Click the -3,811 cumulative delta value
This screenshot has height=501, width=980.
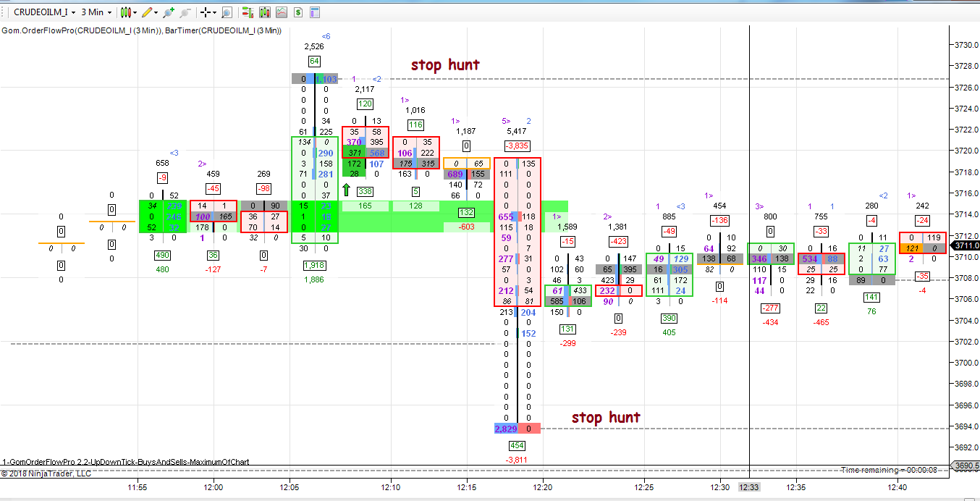coord(518,460)
